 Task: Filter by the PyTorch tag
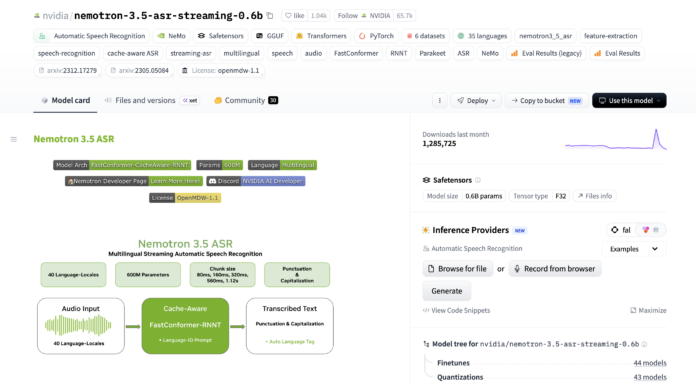tap(376, 36)
